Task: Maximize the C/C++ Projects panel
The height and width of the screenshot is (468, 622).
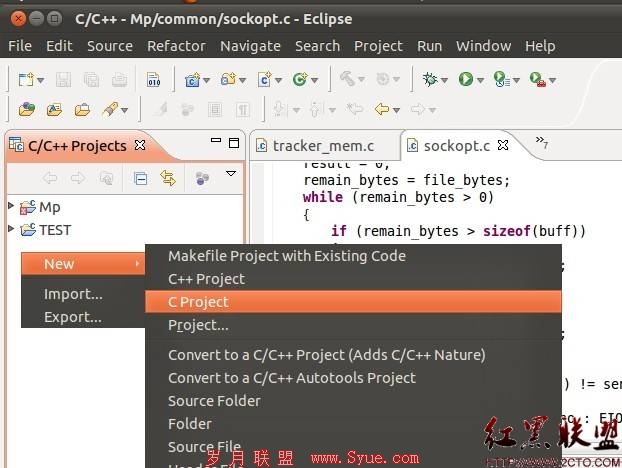Action: pyautogui.click(x=234, y=143)
